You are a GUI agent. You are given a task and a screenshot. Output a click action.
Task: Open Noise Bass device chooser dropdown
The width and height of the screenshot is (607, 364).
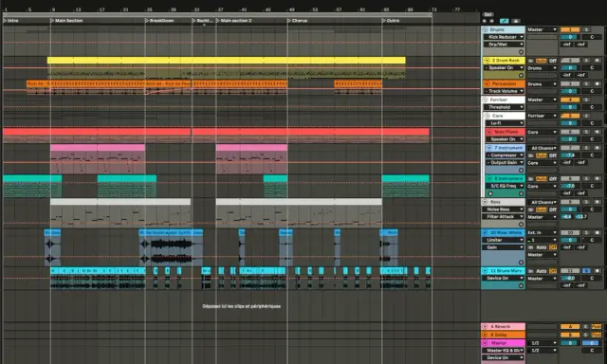pos(503,209)
